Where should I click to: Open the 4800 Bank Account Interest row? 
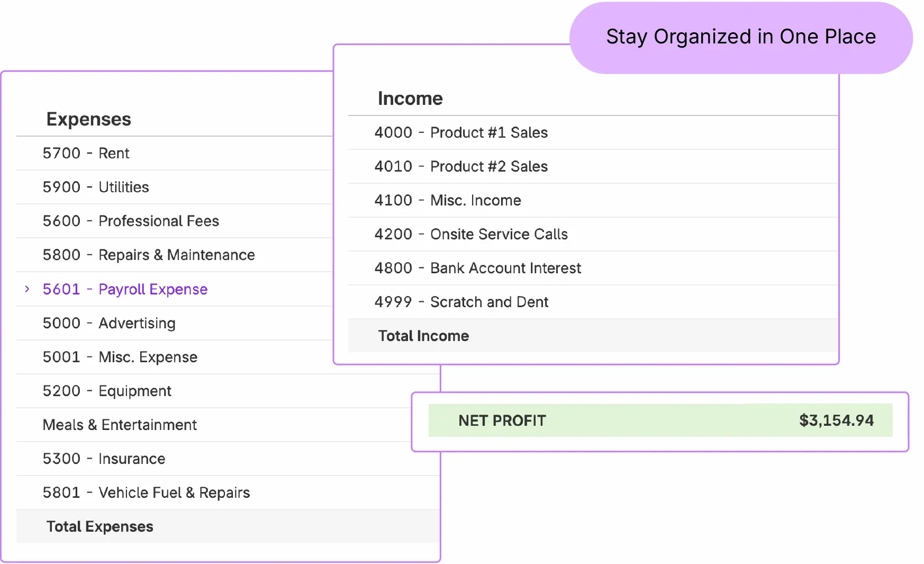coord(477,268)
